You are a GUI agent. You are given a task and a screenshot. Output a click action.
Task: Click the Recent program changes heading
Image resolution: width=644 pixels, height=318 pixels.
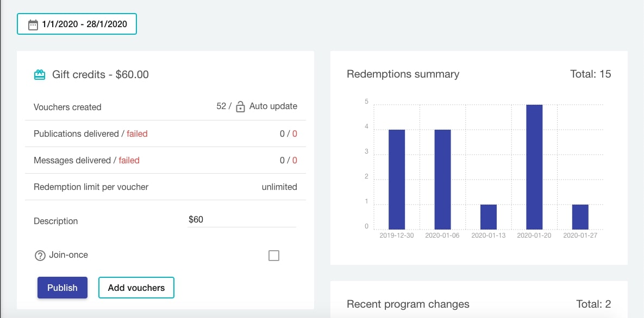coord(408,304)
